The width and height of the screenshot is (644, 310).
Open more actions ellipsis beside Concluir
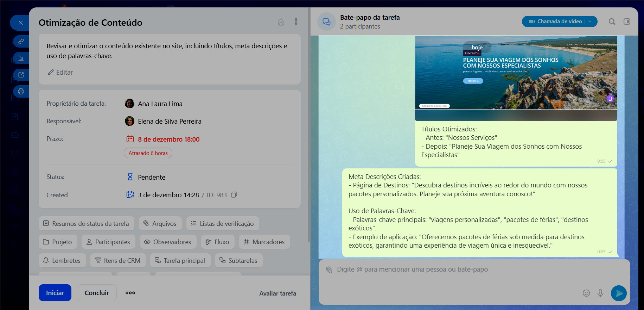[x=130, y=293]
